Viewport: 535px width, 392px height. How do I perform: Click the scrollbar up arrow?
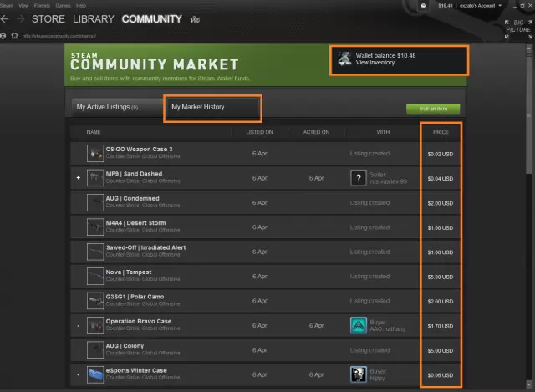529,48
